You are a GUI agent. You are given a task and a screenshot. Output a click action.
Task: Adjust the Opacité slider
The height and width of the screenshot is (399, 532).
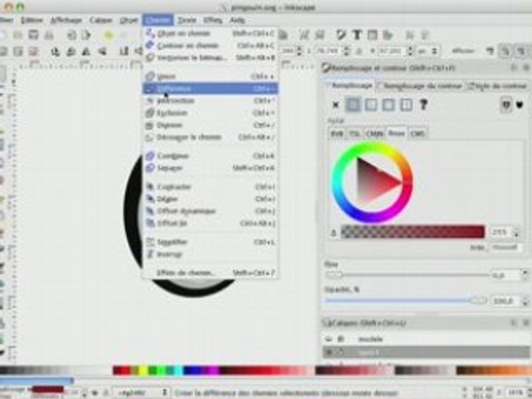coord(406,300)
